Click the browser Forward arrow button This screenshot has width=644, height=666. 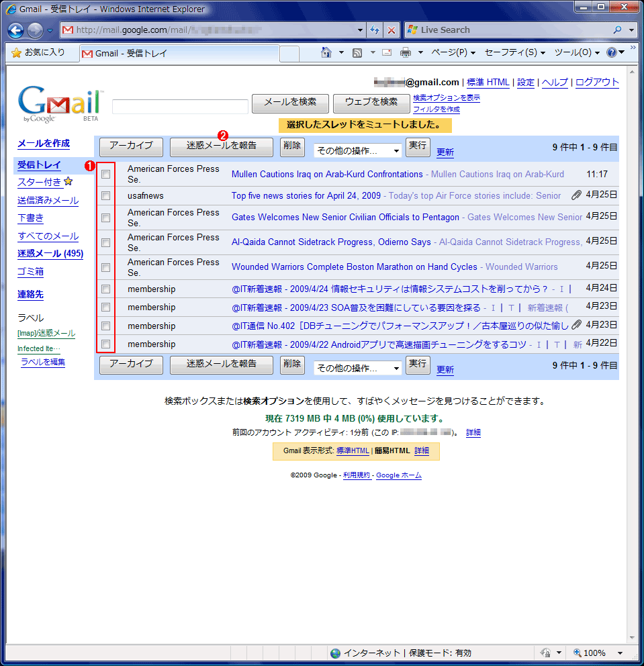point(36,30)
